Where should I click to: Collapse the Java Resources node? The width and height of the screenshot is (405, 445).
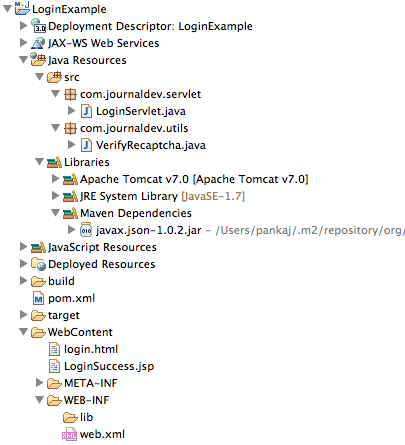tap(23, 60)
